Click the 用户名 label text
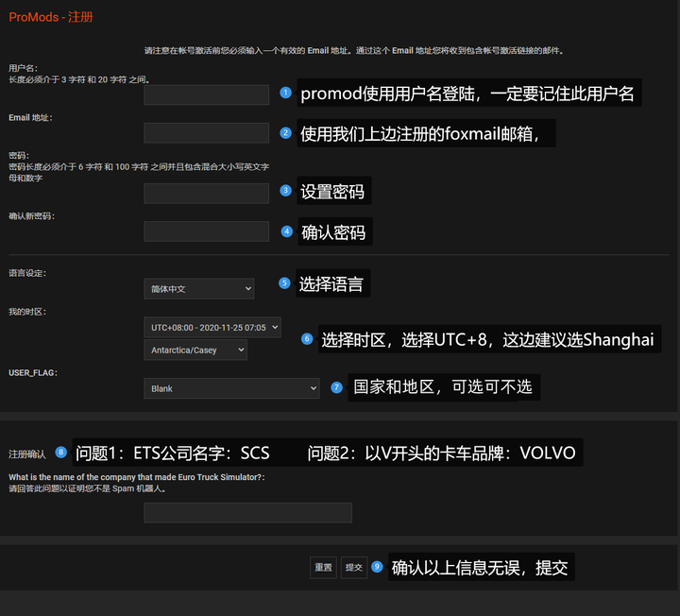The image size is (680, 616). point(23,68)
